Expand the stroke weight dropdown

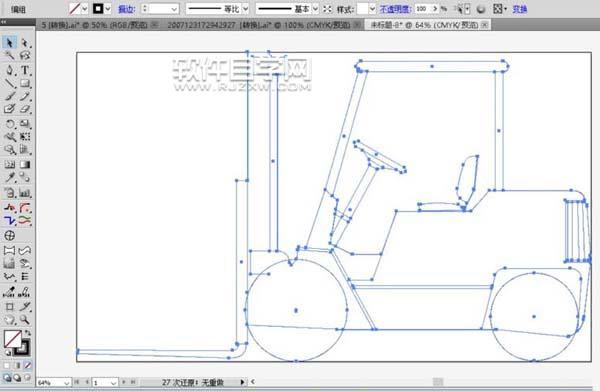pos(174,8)
